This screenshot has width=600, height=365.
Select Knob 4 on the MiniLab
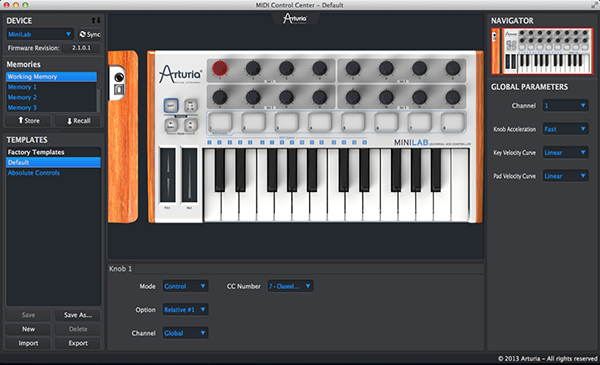(320, 68)
